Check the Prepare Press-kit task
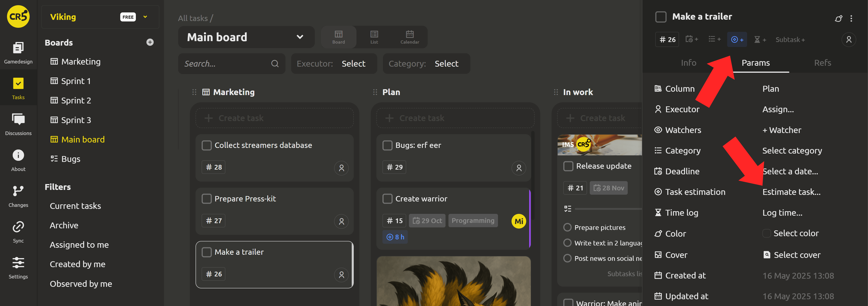 pos(207,199)
